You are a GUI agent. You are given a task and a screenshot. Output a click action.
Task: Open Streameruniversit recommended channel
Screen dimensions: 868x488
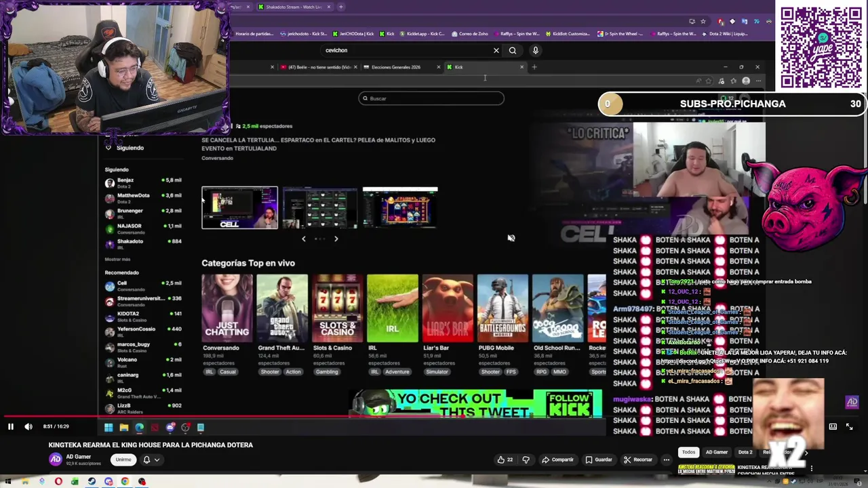pyautogui.click(x=142, y=300)
